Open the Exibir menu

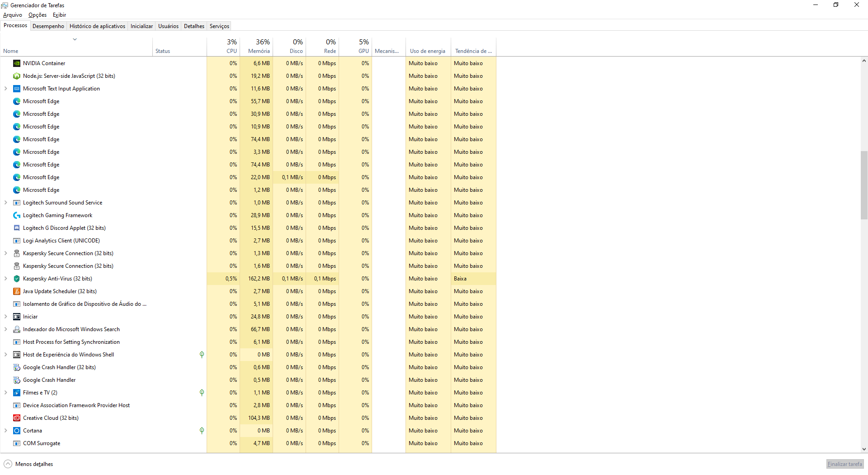59,15
